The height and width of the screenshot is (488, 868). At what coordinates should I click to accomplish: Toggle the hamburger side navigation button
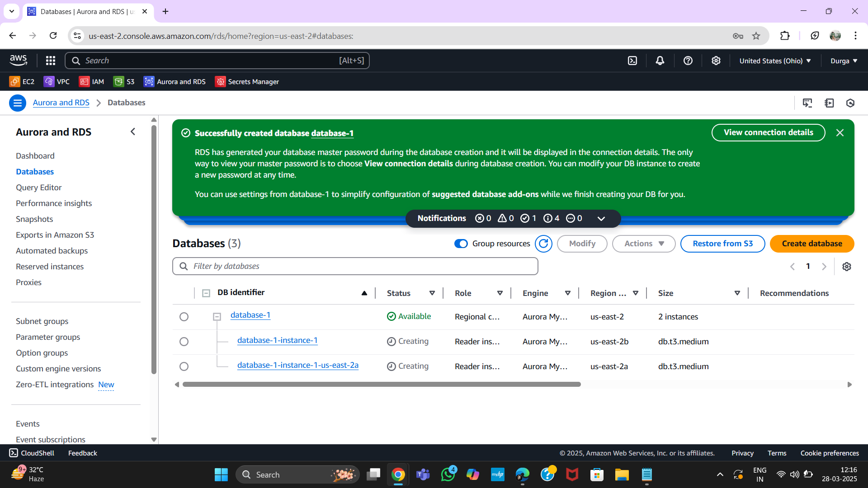tap(18, 103)
